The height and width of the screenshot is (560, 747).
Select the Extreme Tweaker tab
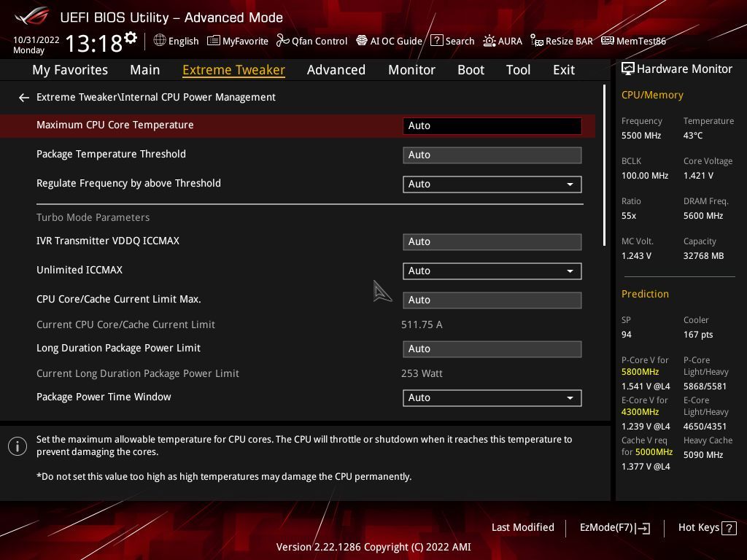[x=233, y=70]
